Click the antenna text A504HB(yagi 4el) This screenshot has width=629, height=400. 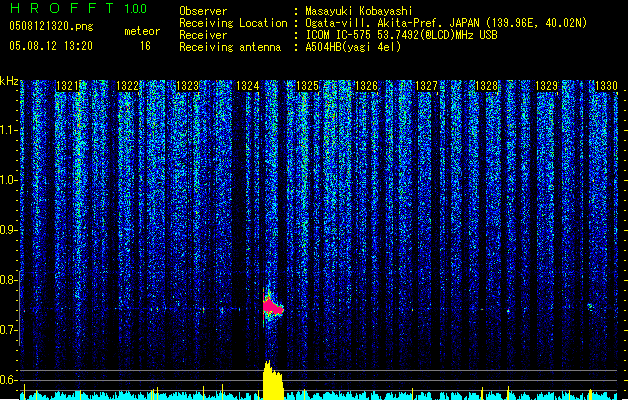[353, 47]
